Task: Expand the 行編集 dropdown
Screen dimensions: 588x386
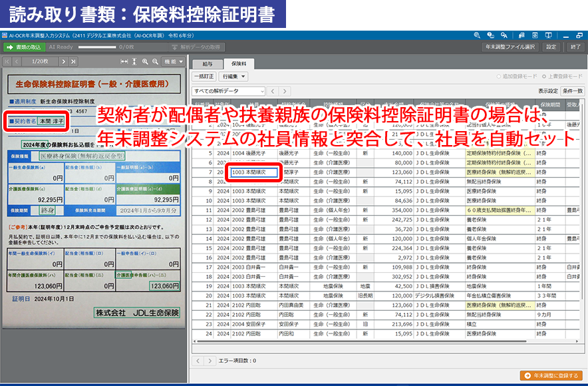Action: pyautogui.click(x=232, y=77)
